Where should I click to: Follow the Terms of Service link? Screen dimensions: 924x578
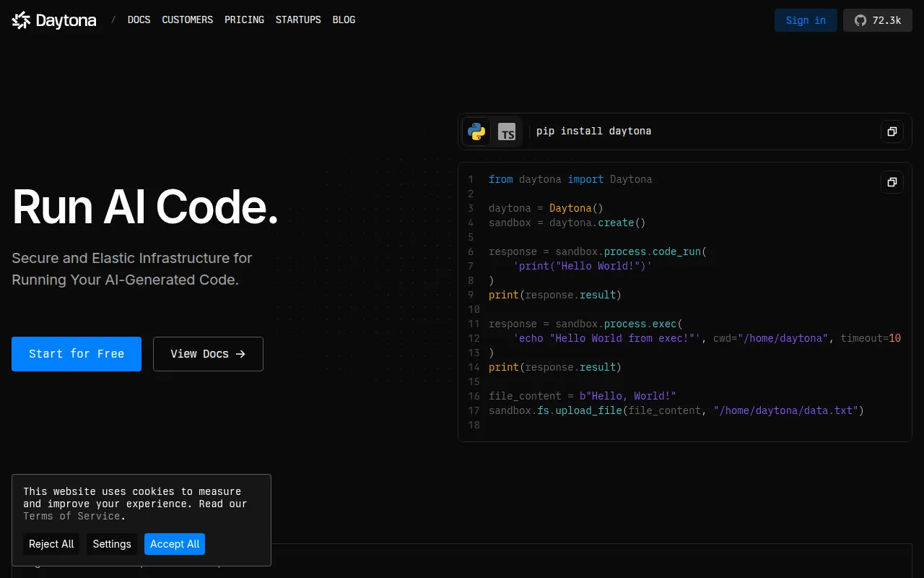point(71,516)
